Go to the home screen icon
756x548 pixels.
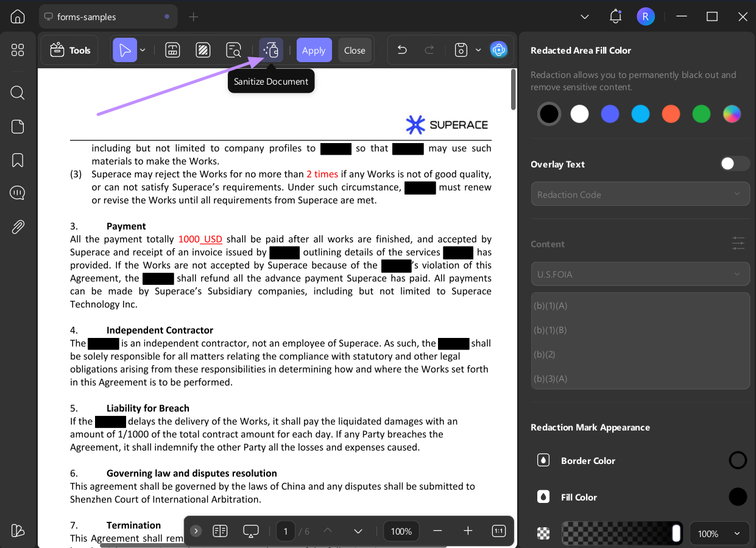18,16
